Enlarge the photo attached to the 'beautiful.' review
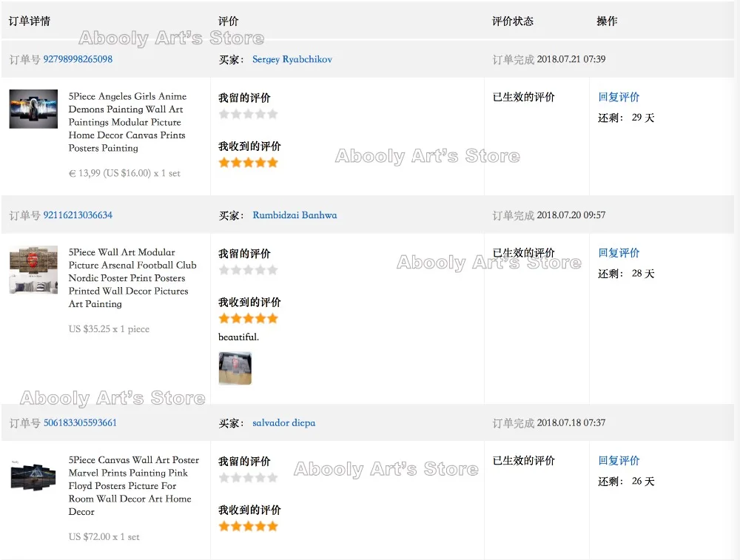Screen dimensions: 740x560 click(x=235, y=368)
